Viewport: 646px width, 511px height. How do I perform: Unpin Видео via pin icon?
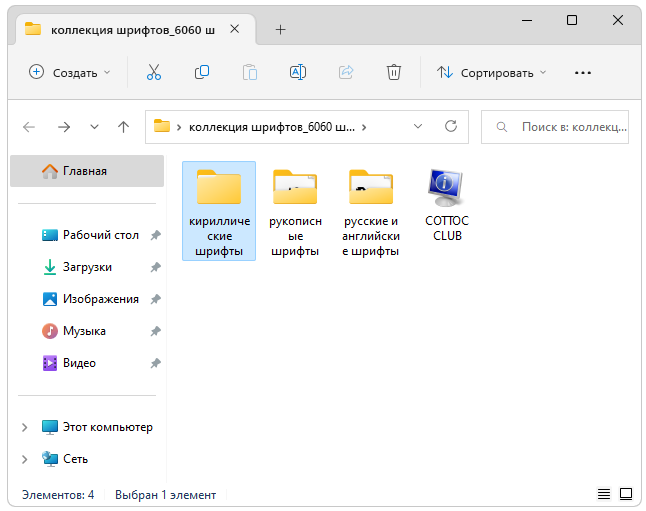click(155, 363)
